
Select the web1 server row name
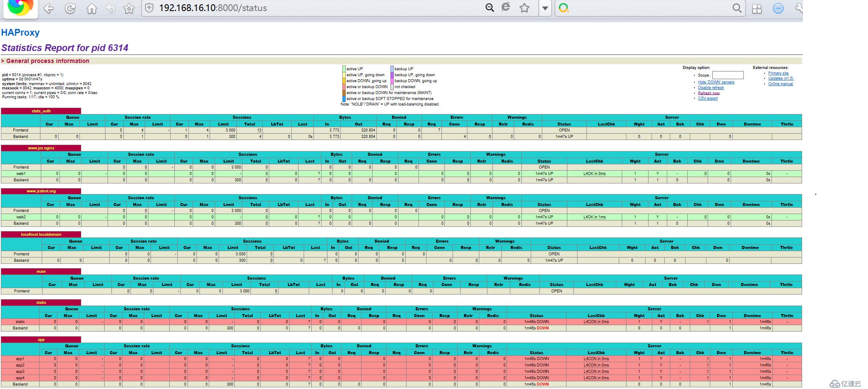21,174
